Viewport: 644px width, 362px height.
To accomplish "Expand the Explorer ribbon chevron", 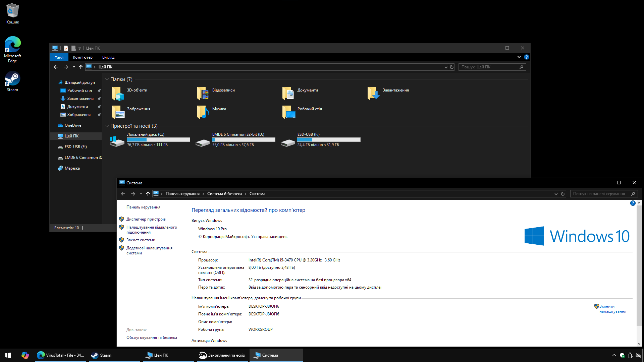I will [x=519, y=57].
